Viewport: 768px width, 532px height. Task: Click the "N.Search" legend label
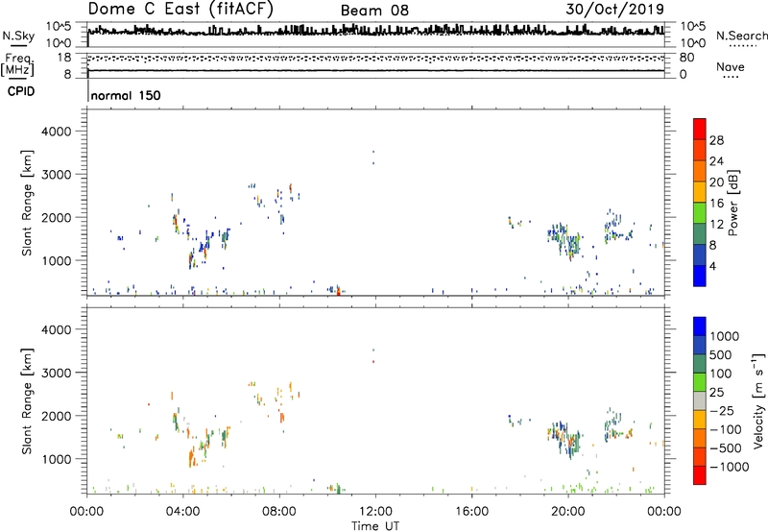point(742,36)
